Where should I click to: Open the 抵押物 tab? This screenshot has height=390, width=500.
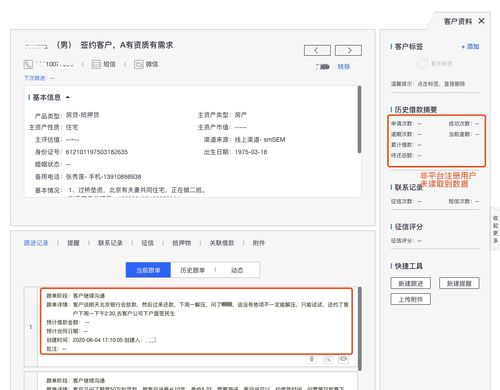pos(182,243)
